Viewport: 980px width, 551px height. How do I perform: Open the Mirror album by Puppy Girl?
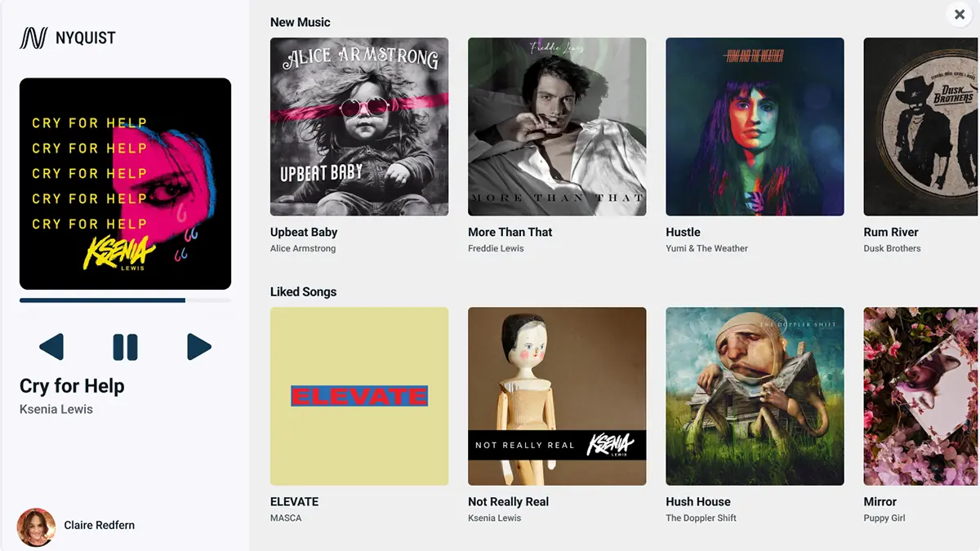click(x=921, y=396)
